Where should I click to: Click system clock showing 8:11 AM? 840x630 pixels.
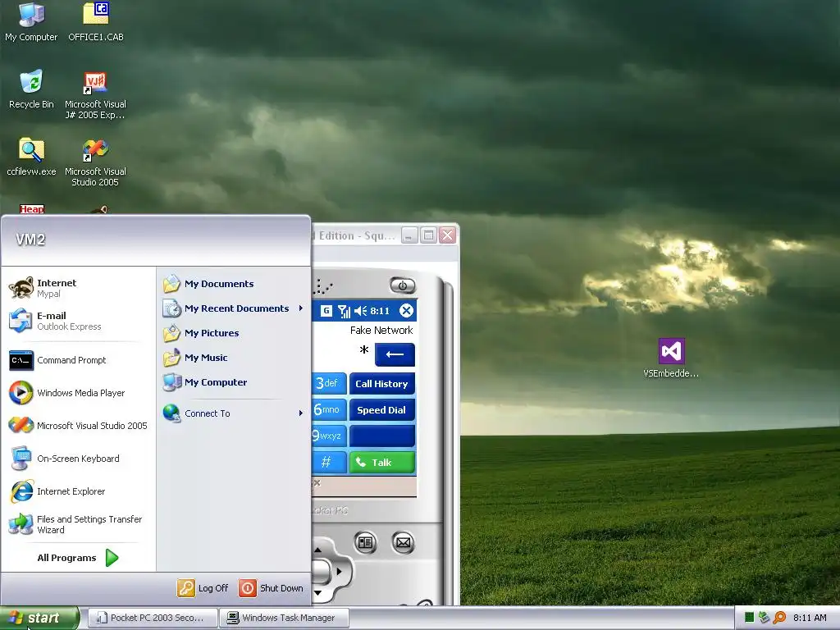810,618
